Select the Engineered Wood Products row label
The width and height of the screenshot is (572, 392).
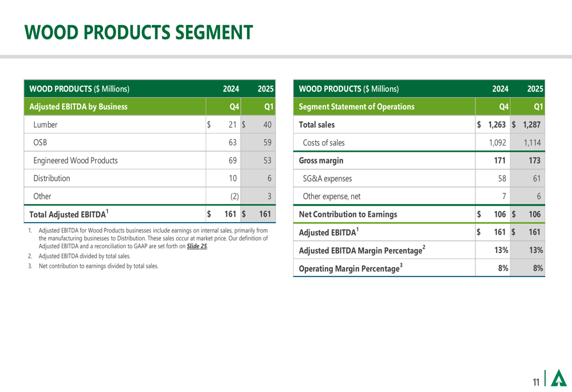76,161
